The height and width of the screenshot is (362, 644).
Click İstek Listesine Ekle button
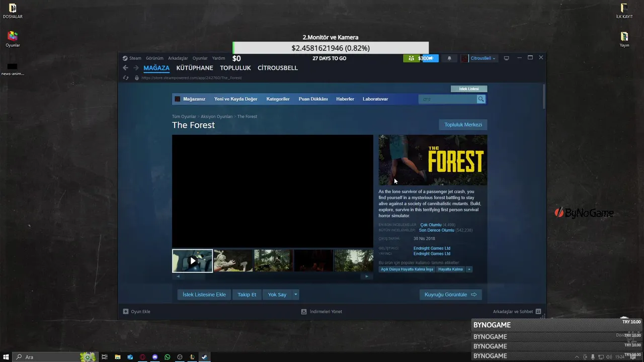[x=204, y=295]
